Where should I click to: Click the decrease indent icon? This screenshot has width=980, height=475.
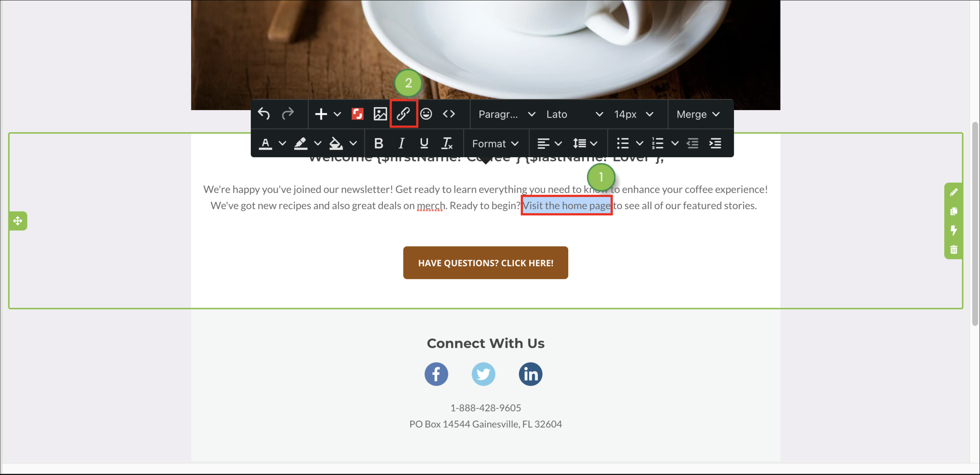pos(692,143)
